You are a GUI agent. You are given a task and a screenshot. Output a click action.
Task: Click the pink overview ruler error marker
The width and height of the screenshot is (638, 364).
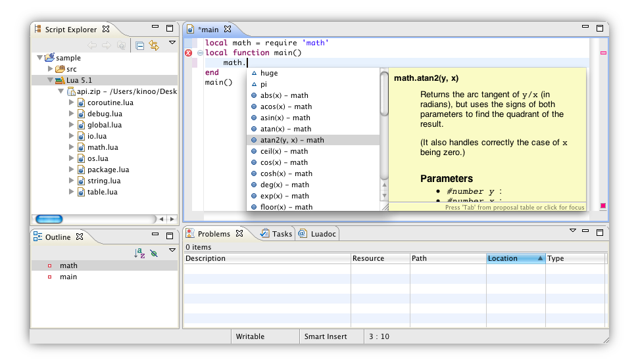pos(603,53)
